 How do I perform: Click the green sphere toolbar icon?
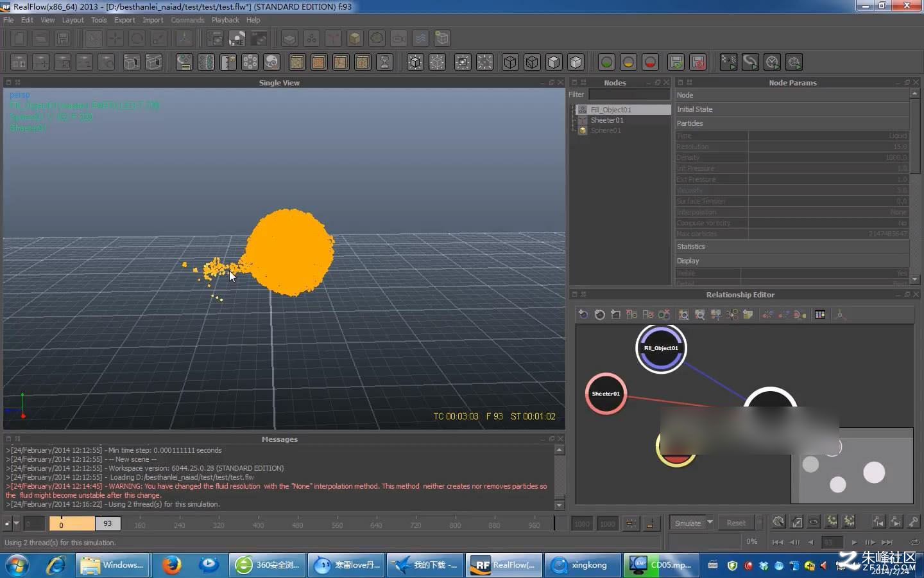[x=606, y=62]
